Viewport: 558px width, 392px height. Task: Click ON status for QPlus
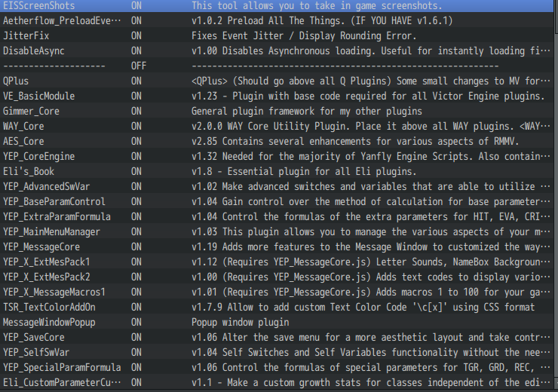point(136,81)
